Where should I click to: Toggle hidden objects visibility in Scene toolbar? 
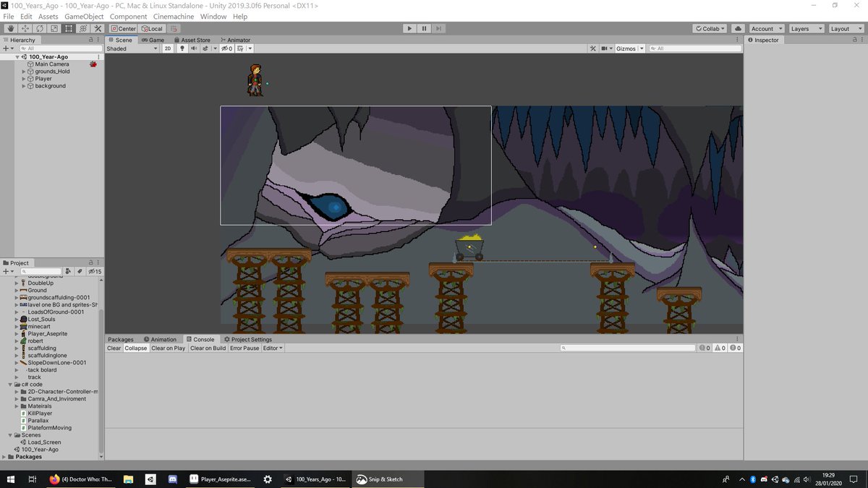[226, 48]
